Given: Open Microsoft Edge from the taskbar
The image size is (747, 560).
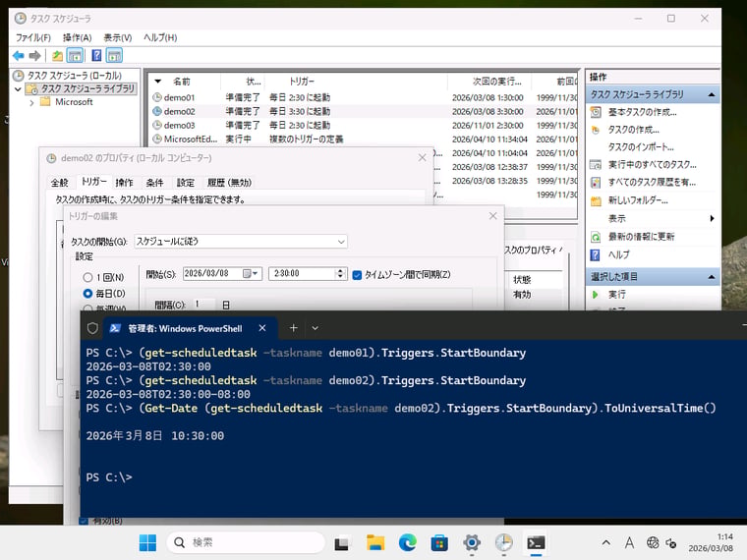Looking at the screenshot, I should coord(407,542).
